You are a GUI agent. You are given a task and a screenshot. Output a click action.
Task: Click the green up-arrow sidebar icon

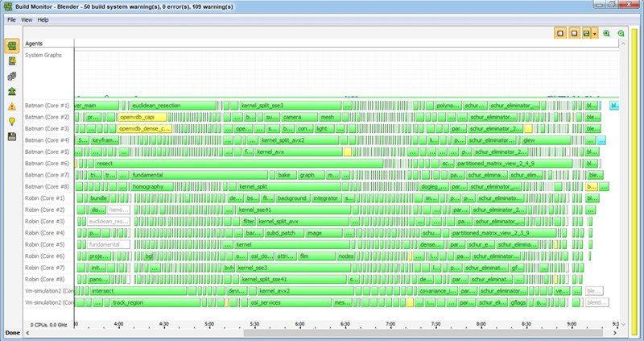click(x=11, y=91)
